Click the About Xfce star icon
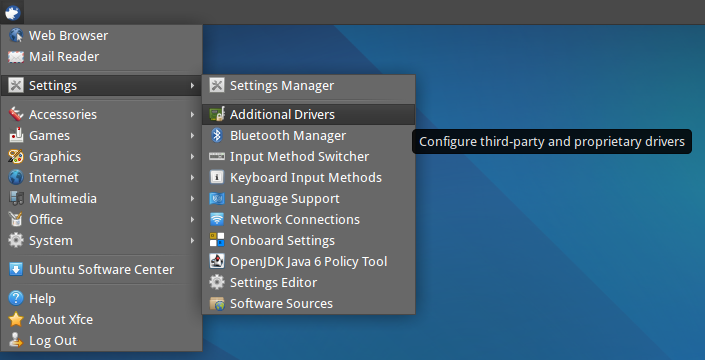705x360 pixels. pos(16,320)
